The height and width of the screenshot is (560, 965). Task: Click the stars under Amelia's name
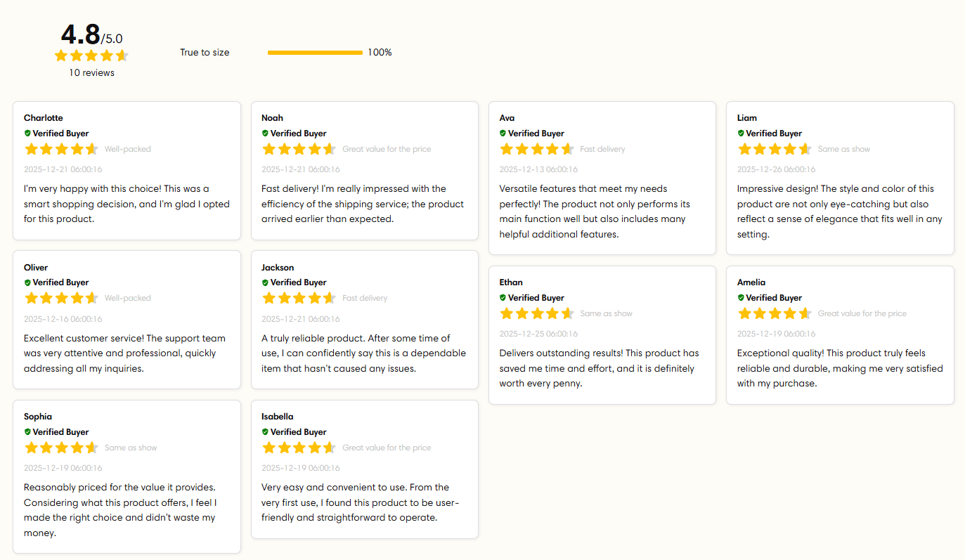(774, 313)
